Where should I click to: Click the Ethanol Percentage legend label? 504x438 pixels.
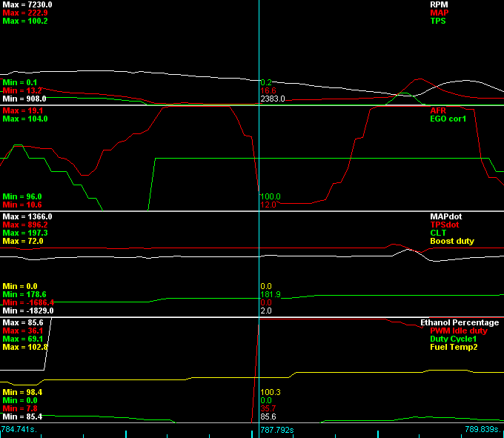click(460, 322)
